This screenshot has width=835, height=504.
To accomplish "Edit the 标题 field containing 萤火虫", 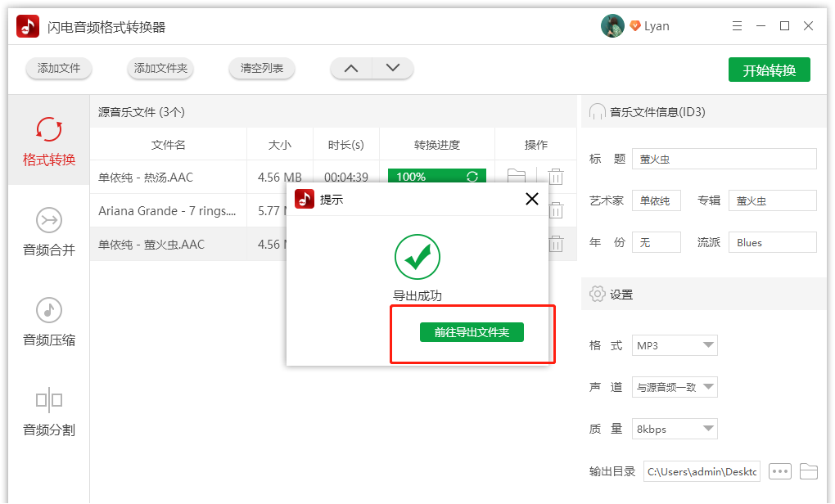I will [724, 158].
